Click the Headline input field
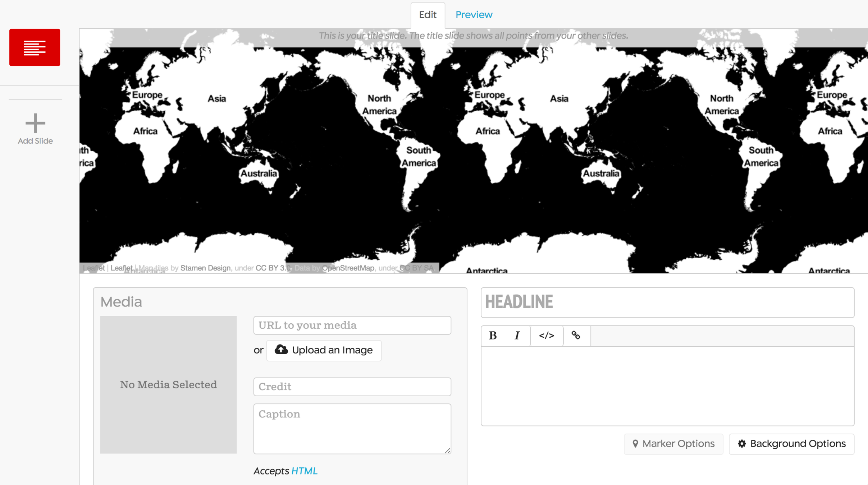This screenshot has width=868, height=485. [x=667, y=302]
